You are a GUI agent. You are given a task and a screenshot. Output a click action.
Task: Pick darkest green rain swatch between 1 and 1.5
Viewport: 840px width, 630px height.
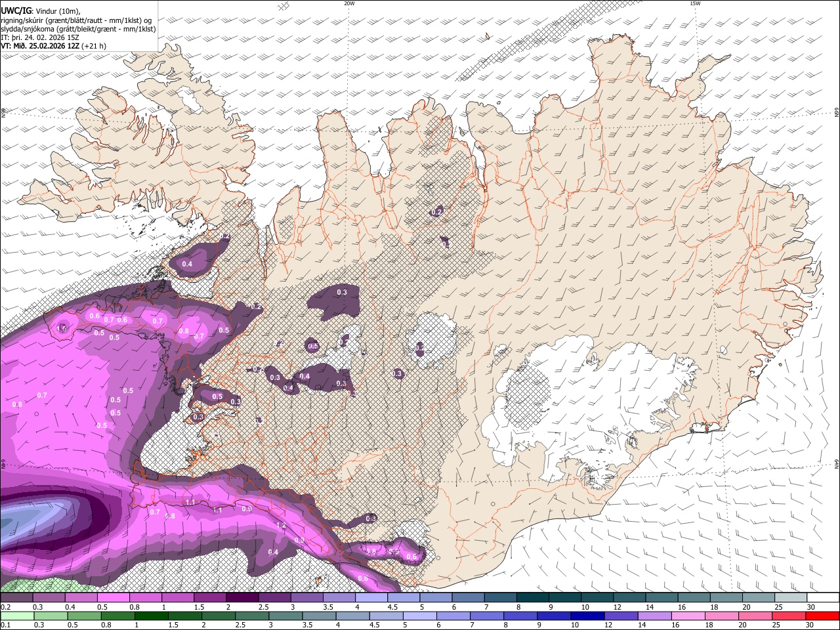(x=151, y=616)
